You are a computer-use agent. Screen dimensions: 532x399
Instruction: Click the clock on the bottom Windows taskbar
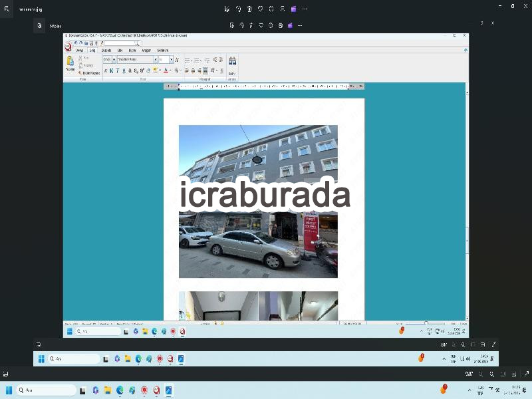point(513,390)
